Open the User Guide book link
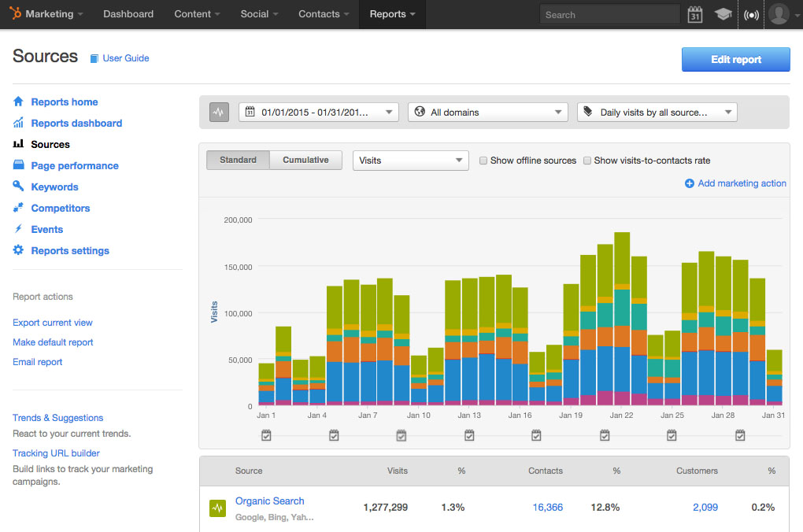 pyautogui.click(x=119, y=58)
